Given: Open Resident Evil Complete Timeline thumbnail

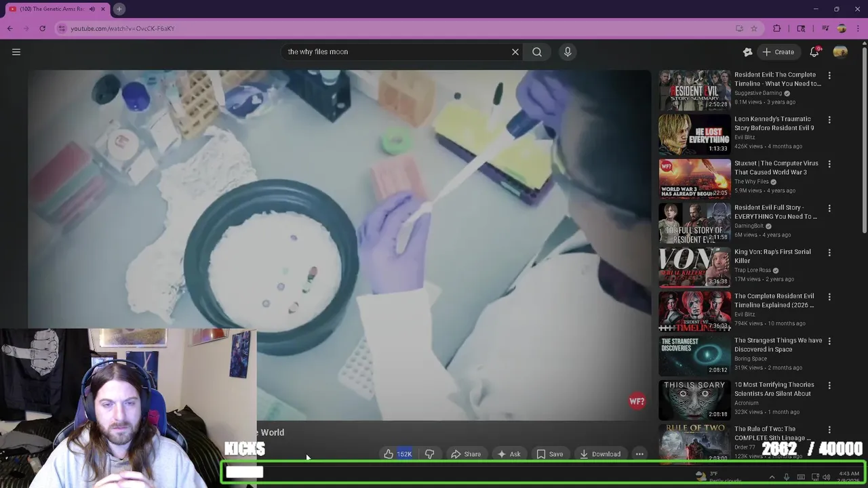Looking at the screenshot, I should 694,89.
